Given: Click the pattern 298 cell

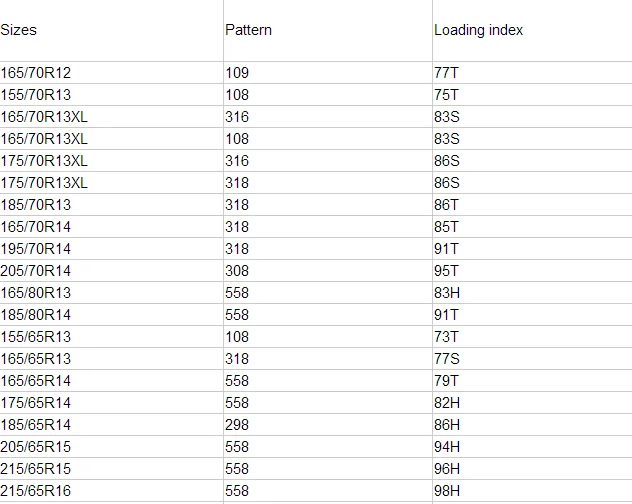Looking at the screenshot, I should [238, 425].
